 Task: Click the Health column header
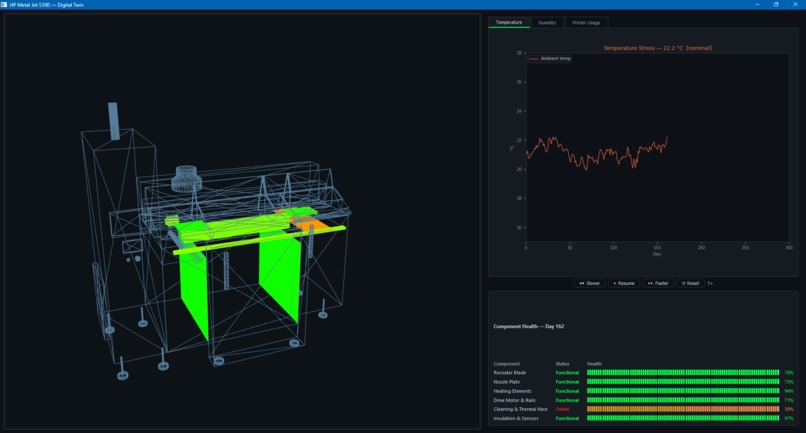point(594,364)
